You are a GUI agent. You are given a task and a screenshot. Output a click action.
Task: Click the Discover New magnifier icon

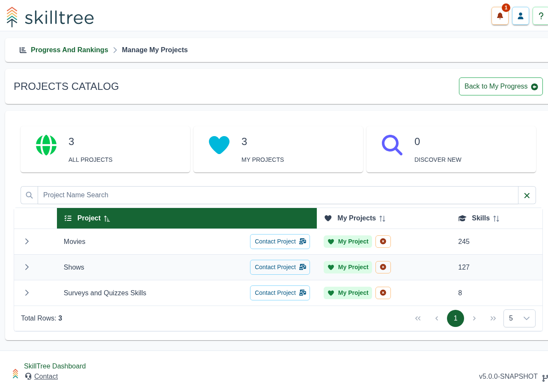(392, 145)
